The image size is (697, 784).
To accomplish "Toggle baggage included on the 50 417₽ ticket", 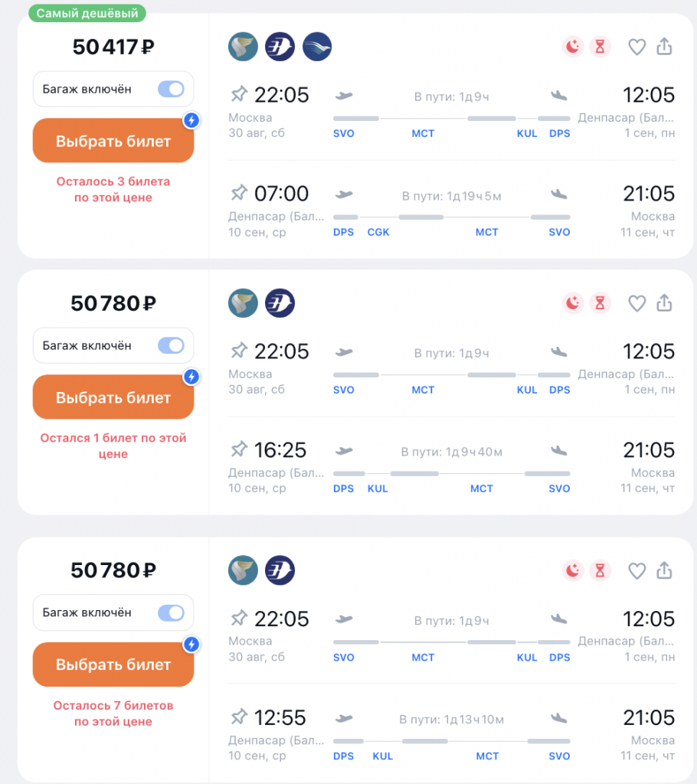I will click(171, 89).
